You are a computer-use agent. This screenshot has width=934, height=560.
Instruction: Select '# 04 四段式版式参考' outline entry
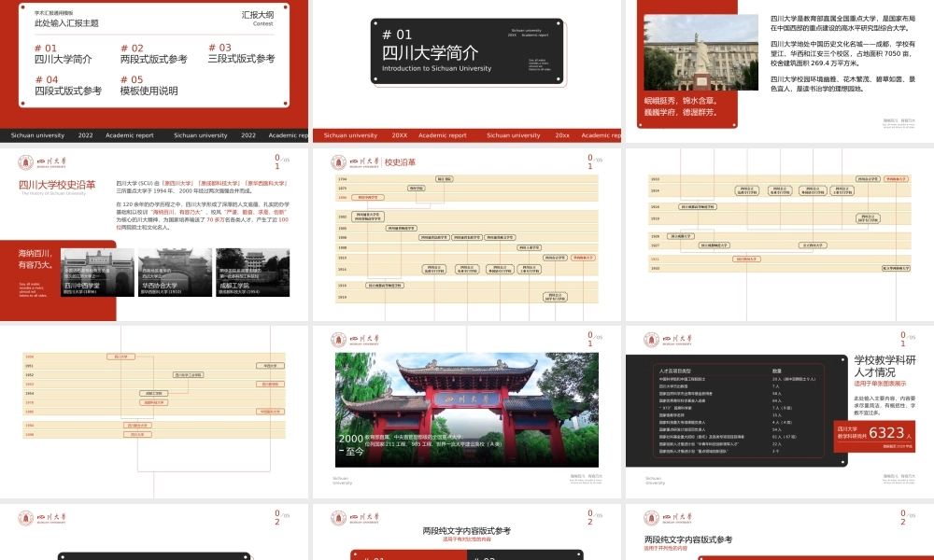coord(68,85)
